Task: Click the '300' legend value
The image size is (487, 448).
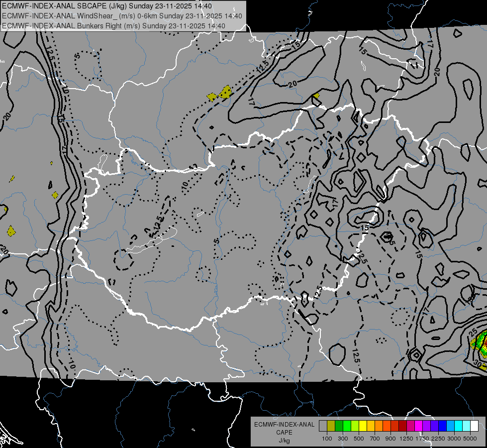Action: 343,439
